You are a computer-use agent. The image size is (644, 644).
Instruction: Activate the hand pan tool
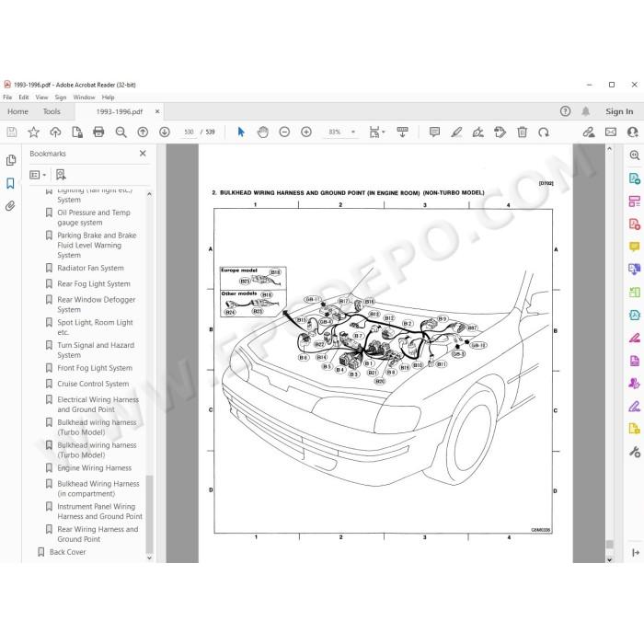click(263, 132)
